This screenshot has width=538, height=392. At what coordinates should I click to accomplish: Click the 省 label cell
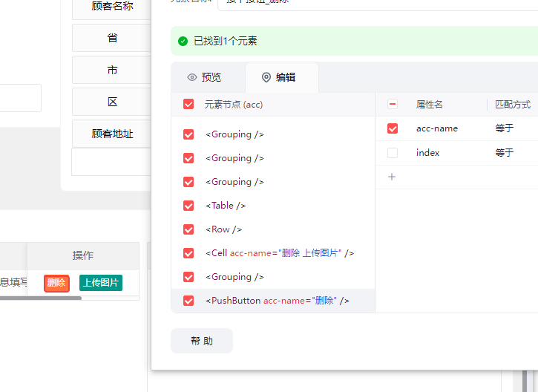pyautogui.click(x=112, y=38)
